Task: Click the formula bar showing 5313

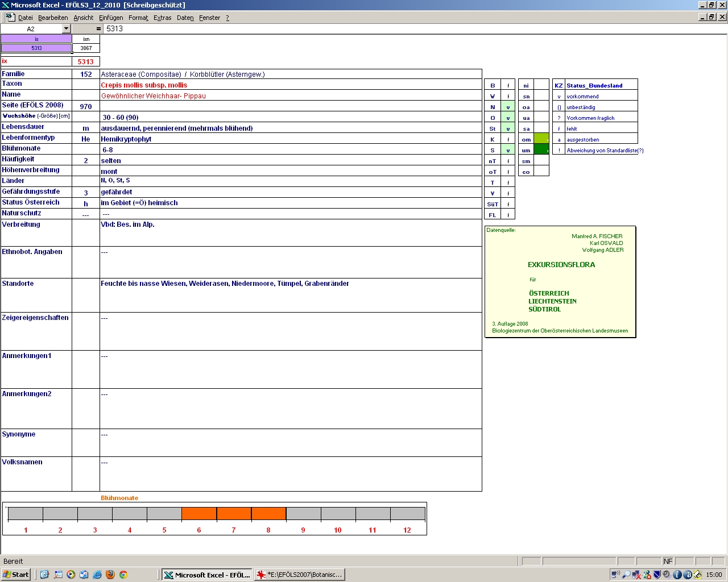Action: click(415, 28)
